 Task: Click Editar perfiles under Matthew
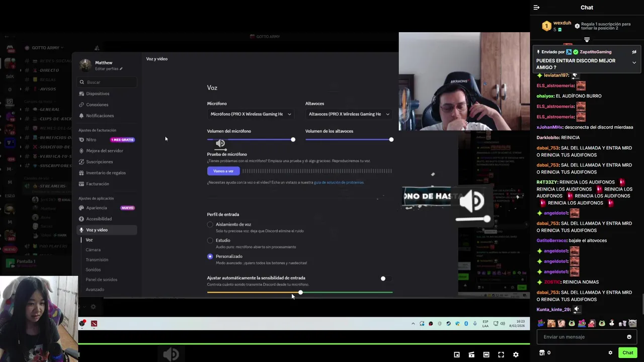point(109,69)
